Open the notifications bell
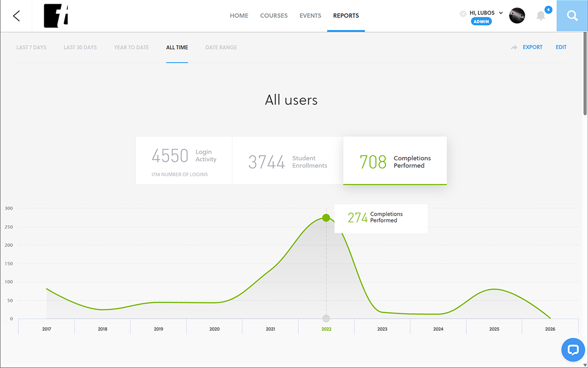Screen dimensions: 588x368 (541, 16)
